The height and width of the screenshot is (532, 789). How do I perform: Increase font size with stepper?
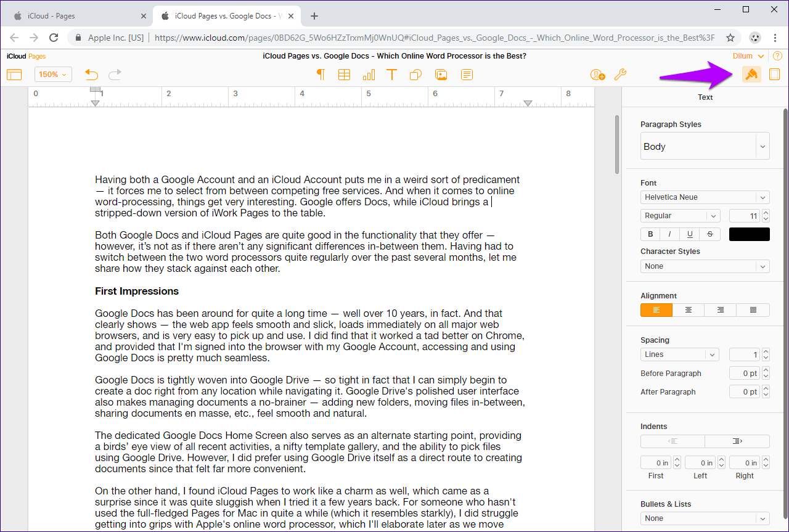click(766, 213)
